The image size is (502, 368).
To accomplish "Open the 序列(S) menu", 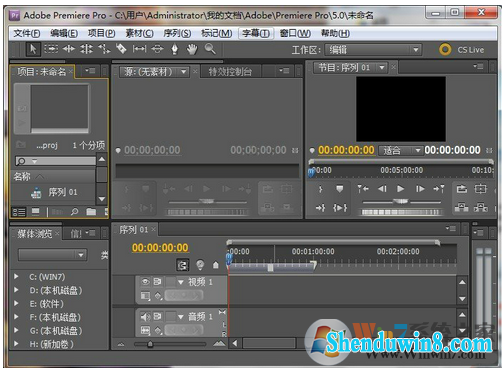I will (x=177, y=33).
